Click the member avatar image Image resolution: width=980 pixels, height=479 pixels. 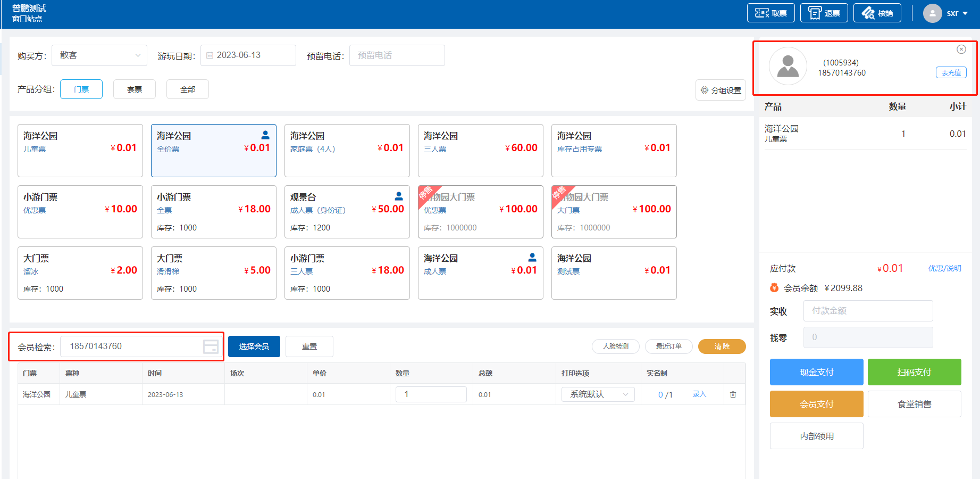788,67
